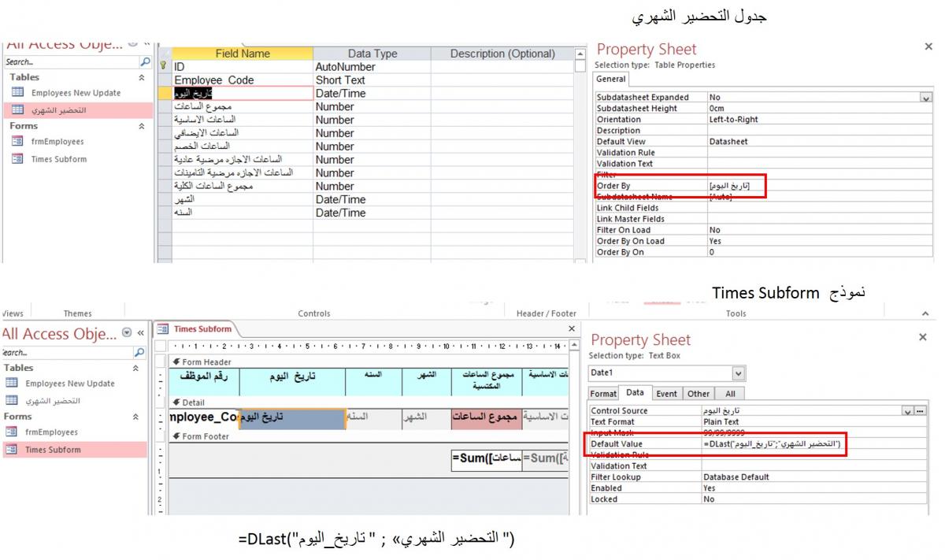Collapse the Tables group in upper navigation pane
The height and width of the screenshot is (560, 945).
pos(142,78)
